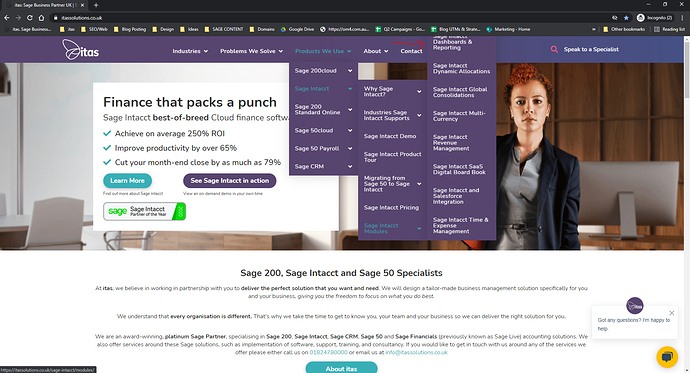The height and width of the screenshot is (373, 690).
Task: Click the itas butterfly logo
Action: tap(81, 50)
